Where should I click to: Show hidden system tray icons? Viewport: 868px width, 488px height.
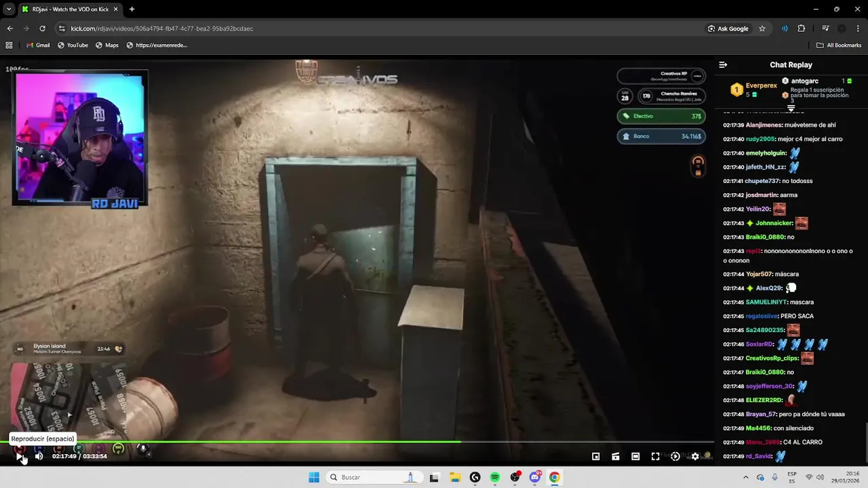pos(746,477)
